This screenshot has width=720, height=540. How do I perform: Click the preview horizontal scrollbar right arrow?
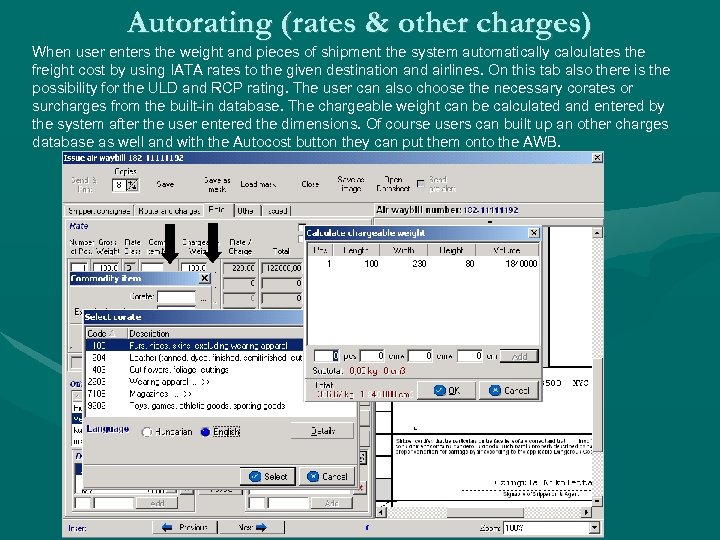tap(586, 511)
